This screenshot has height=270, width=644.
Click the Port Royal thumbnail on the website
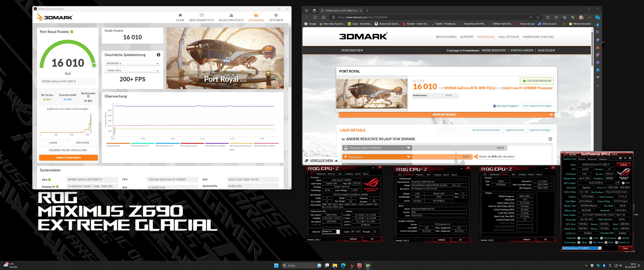point(372,94)
